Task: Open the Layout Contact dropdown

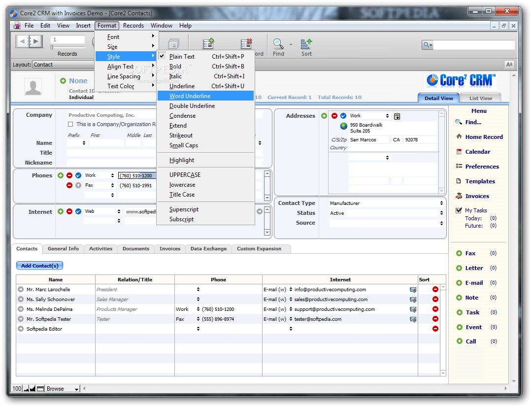Action: 63,65
